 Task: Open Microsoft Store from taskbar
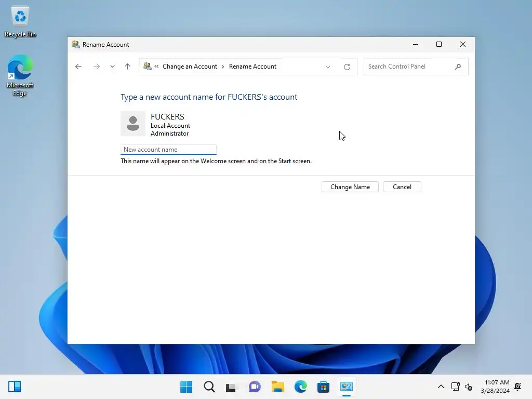(x=323, y=387)
